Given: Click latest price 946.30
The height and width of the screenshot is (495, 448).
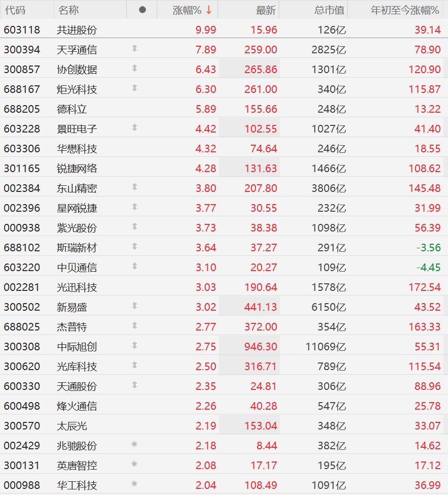Looking at the screenshot, I should click(261, 347).
